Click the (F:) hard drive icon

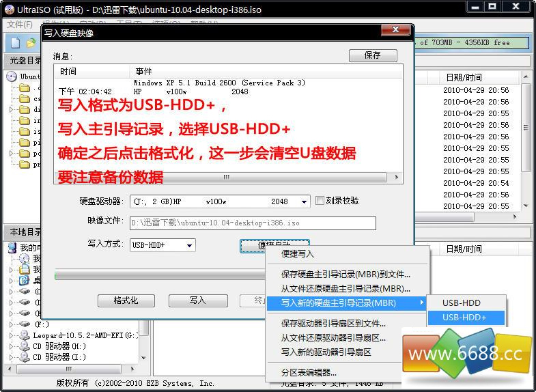click(x=25, y=324)
